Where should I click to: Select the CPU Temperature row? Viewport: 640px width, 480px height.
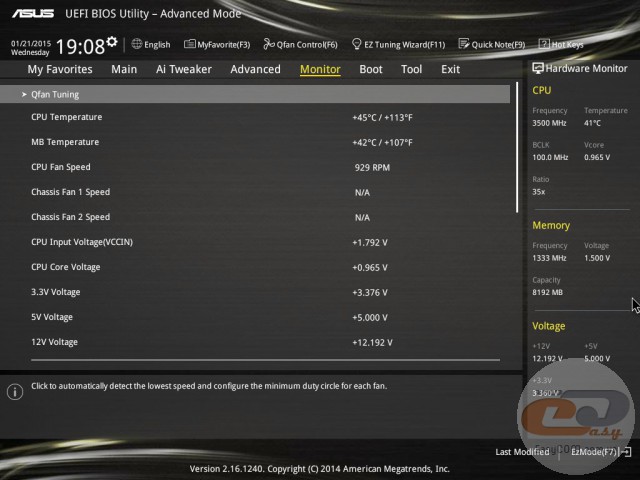pos(255,118)
